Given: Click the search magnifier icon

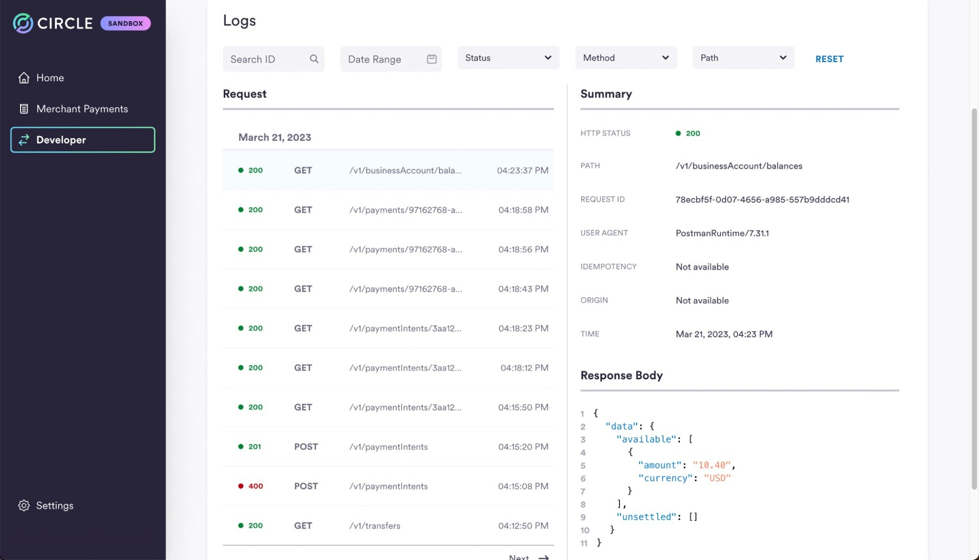Looking at the screenshot, I should pyautogui.click(x=314, y=59).
